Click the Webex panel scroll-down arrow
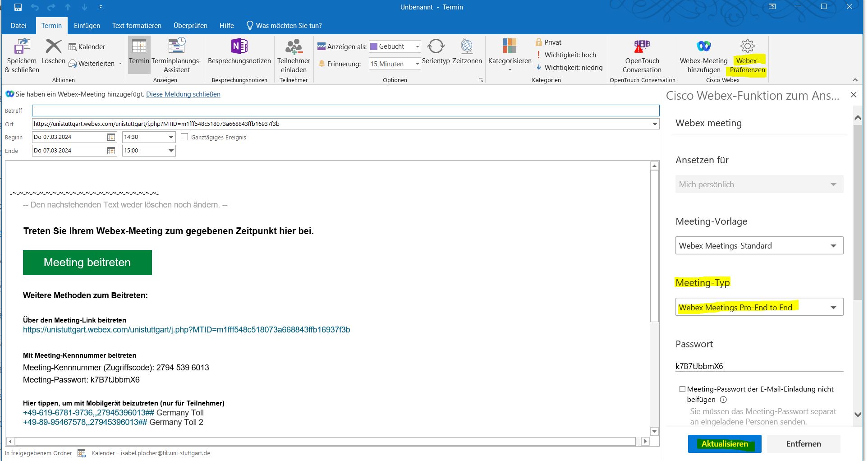The height and width of the screenshot is (461, 868). pyautogui.click(x=858, y=415)
